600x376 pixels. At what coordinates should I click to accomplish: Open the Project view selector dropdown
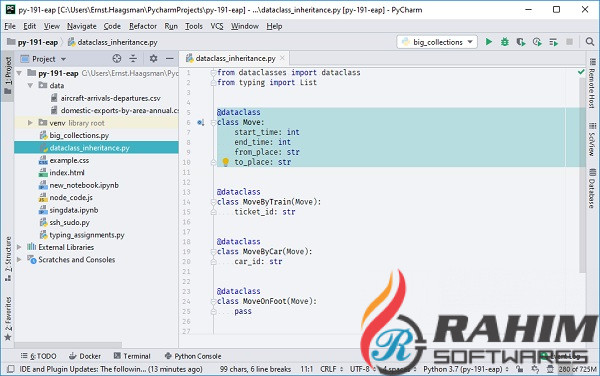[44, 59]
